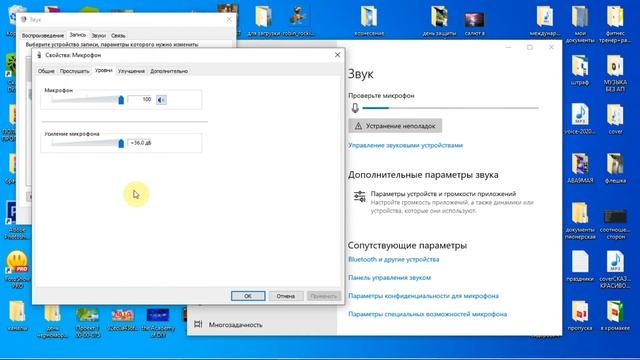Open the Дополнительно tab
Image resolution: width=640 pixels, height=360 pixels.
pyautogui.click(x=169, y=71)
